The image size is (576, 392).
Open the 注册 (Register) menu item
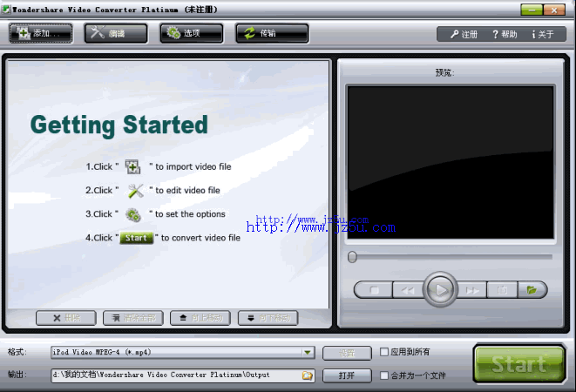pyautogui.click(x=464, y=34)
